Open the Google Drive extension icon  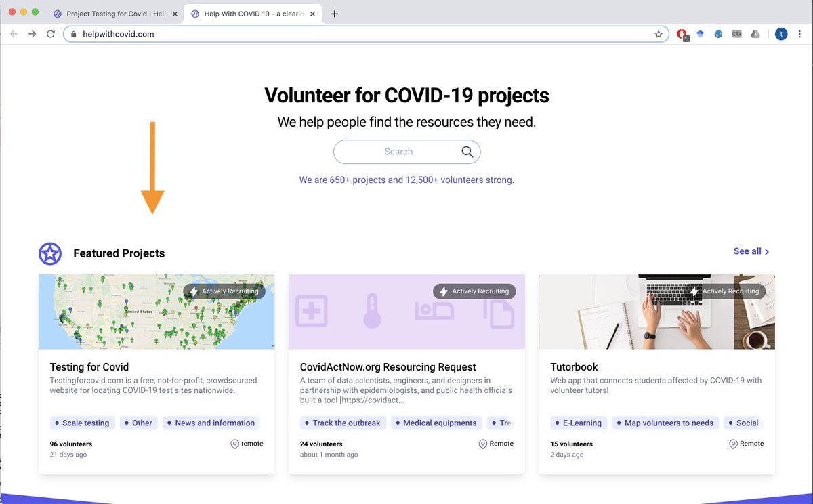click(755, 34)
